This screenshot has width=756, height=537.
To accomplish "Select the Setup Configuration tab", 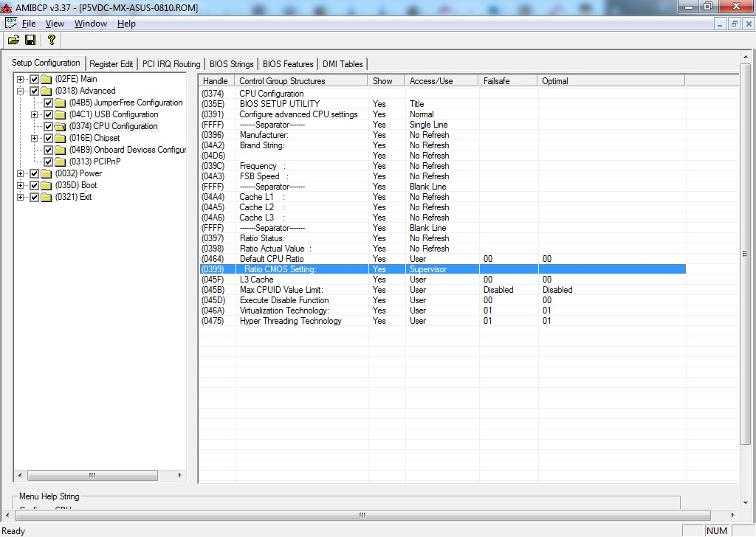I will click(46, 63).
